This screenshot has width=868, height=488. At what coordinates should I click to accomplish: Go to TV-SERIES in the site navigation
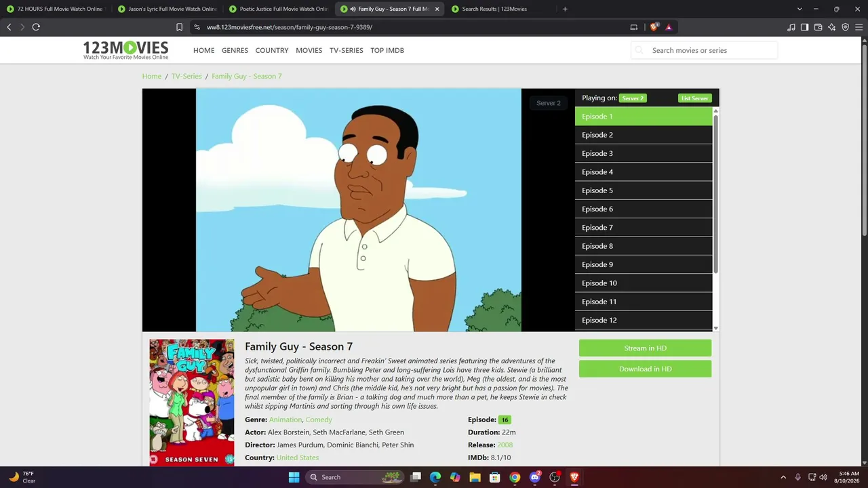(346, 50)
